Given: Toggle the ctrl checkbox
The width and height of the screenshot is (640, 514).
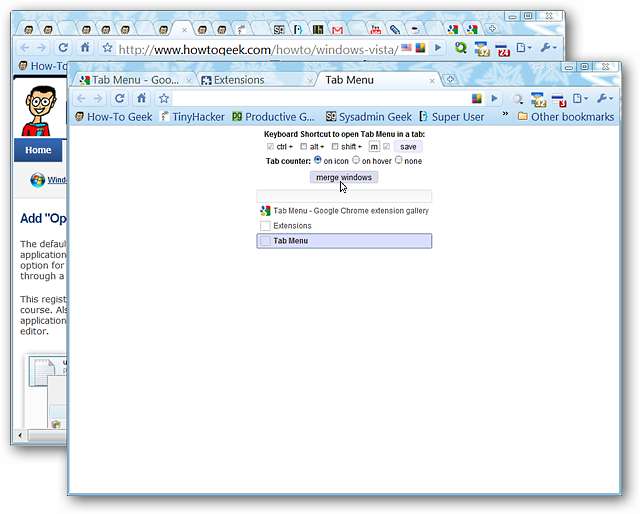Looking at the screenshot, I should tap(270, 146).
